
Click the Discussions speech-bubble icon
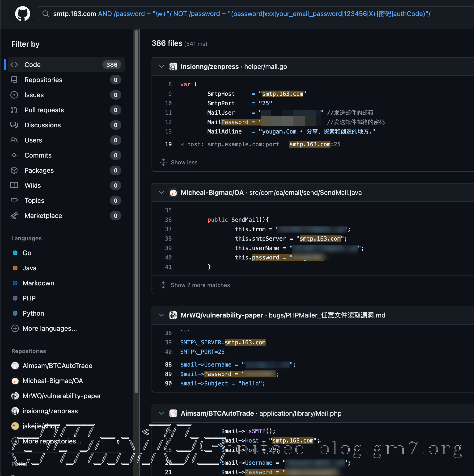point(14,125)
